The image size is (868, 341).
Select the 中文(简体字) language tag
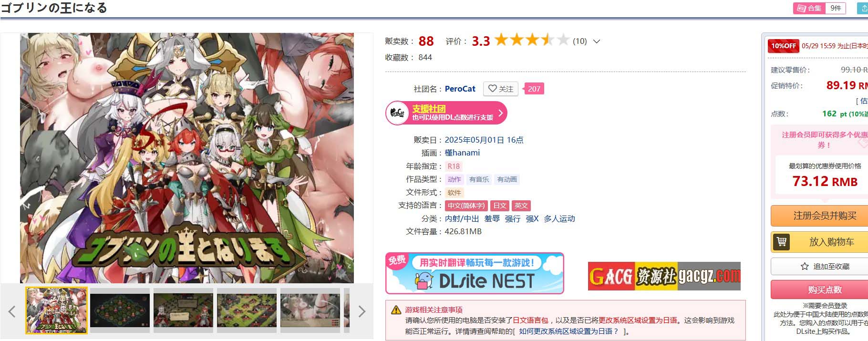[466, 206]
